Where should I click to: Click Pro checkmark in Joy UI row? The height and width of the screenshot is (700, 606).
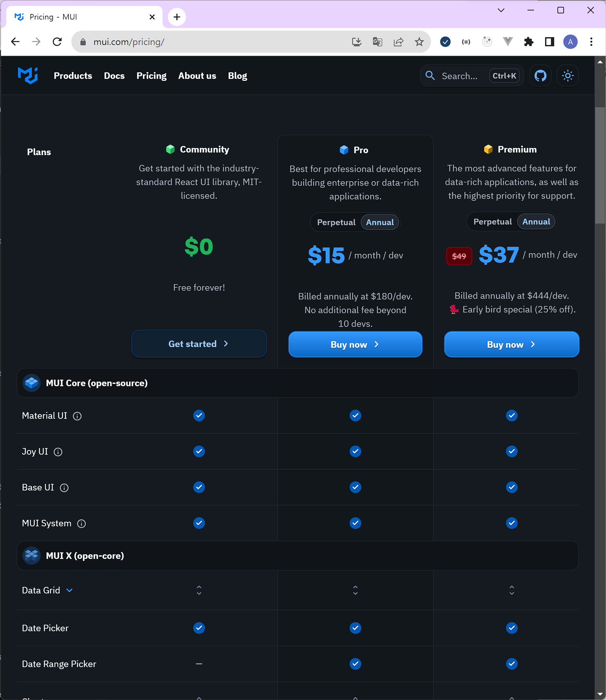pyautogui.click(x=355, y=451)
